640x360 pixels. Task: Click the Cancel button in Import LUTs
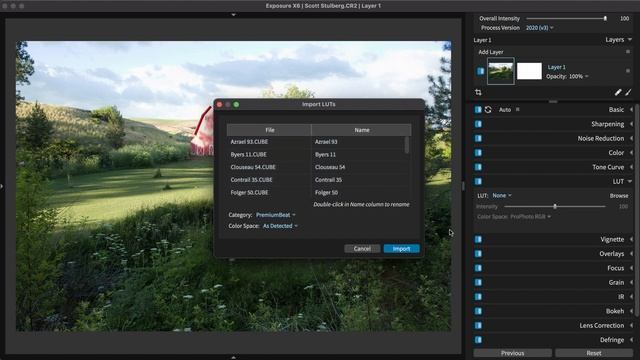[x=362, y=249]
